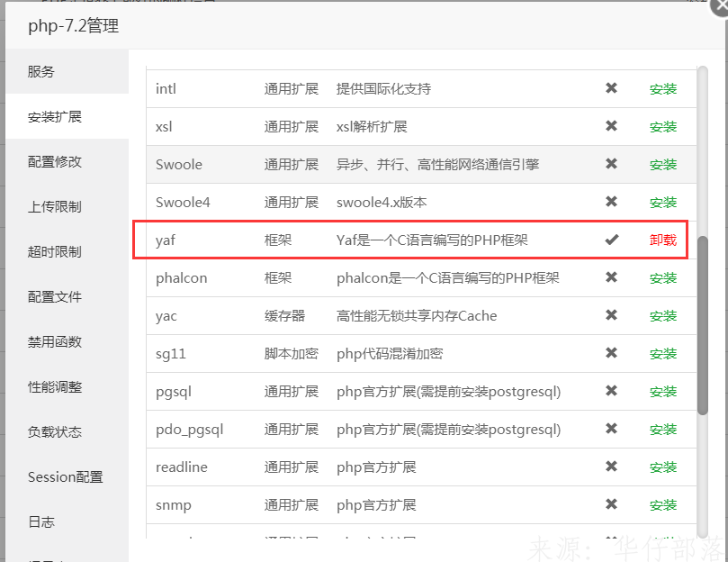Click the X status icon for sg11
The image size is (728, 562).
611,353
